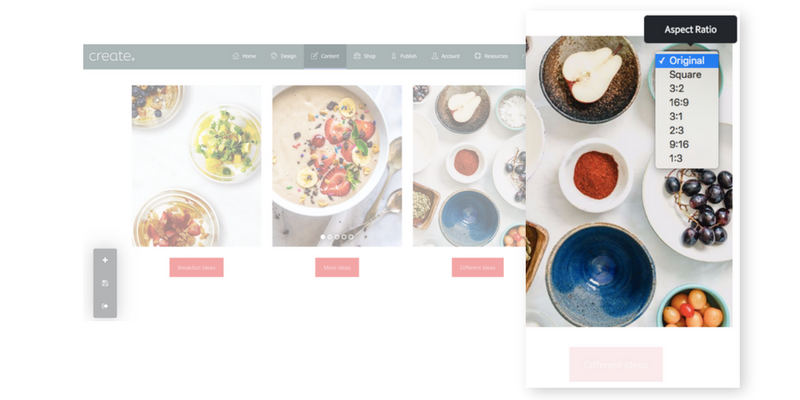Switch to the Content tab

click(x=325, y=56)
